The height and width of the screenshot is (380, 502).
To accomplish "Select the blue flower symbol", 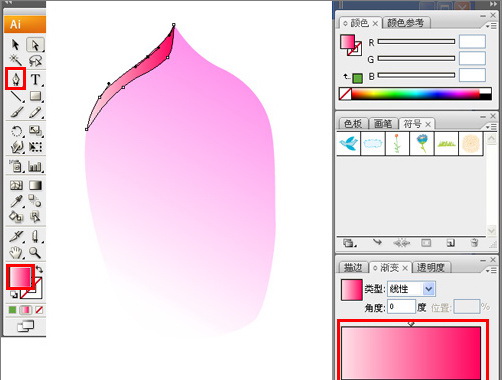I will point(422,143).
